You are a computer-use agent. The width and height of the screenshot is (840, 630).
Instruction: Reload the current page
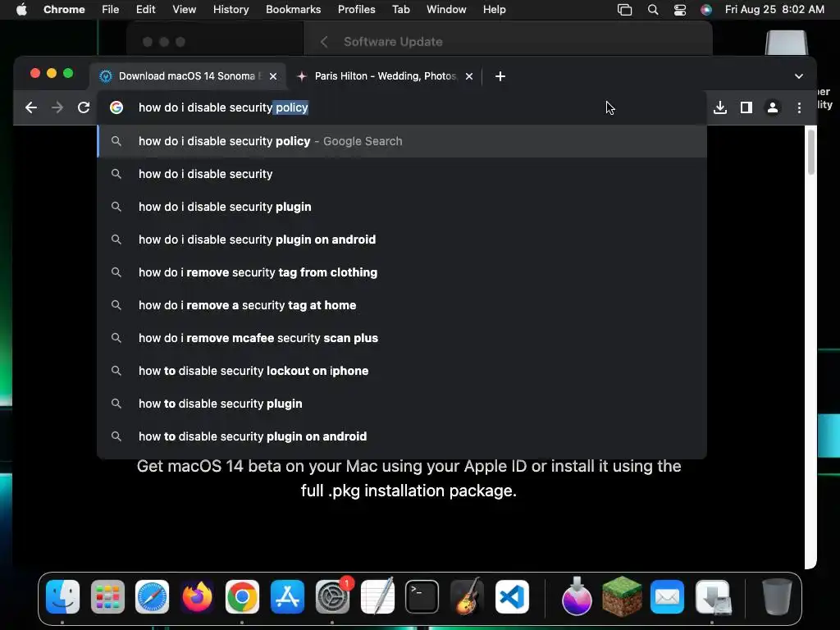[x=84, y=107]
